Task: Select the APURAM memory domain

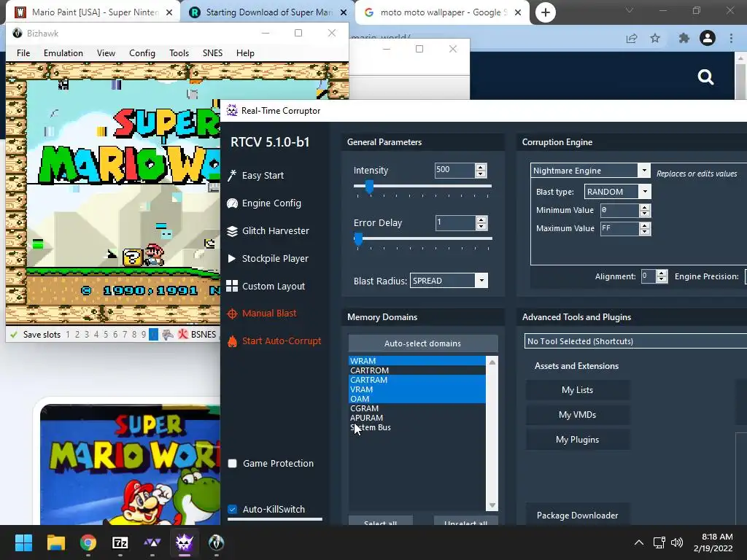Action: point(417,418)
